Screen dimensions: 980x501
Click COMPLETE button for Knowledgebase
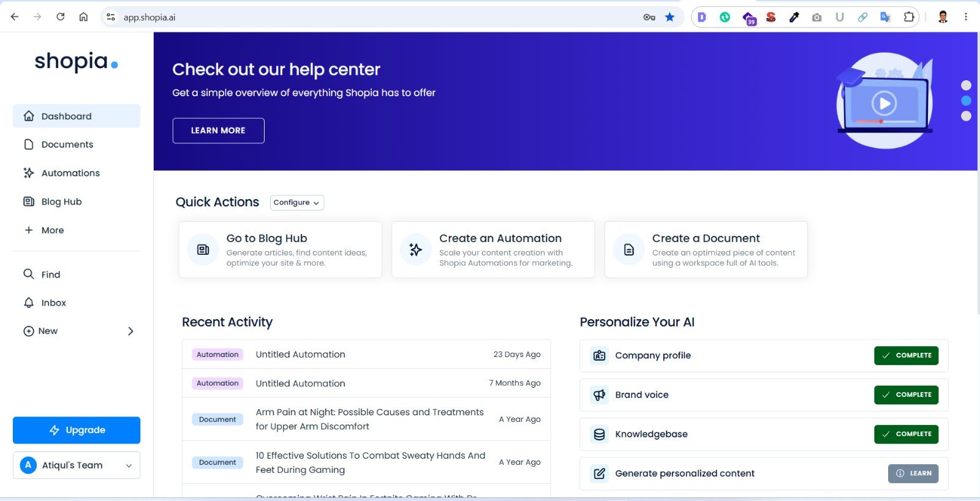(x=906, y=434)
